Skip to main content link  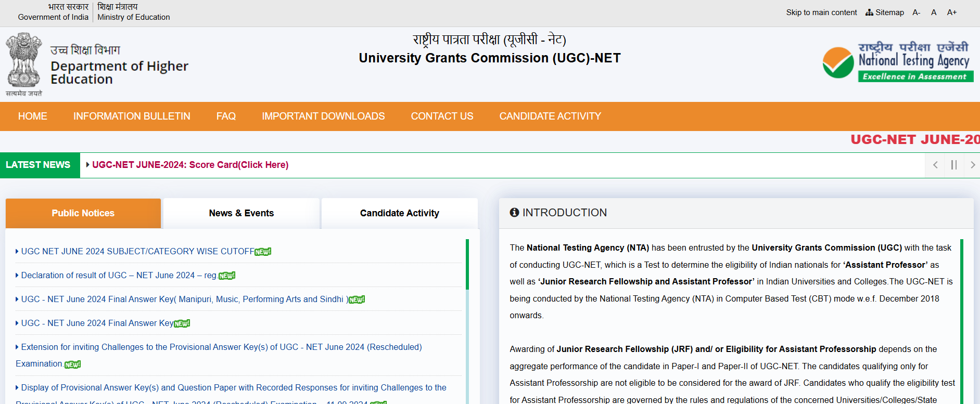[821, 12]
